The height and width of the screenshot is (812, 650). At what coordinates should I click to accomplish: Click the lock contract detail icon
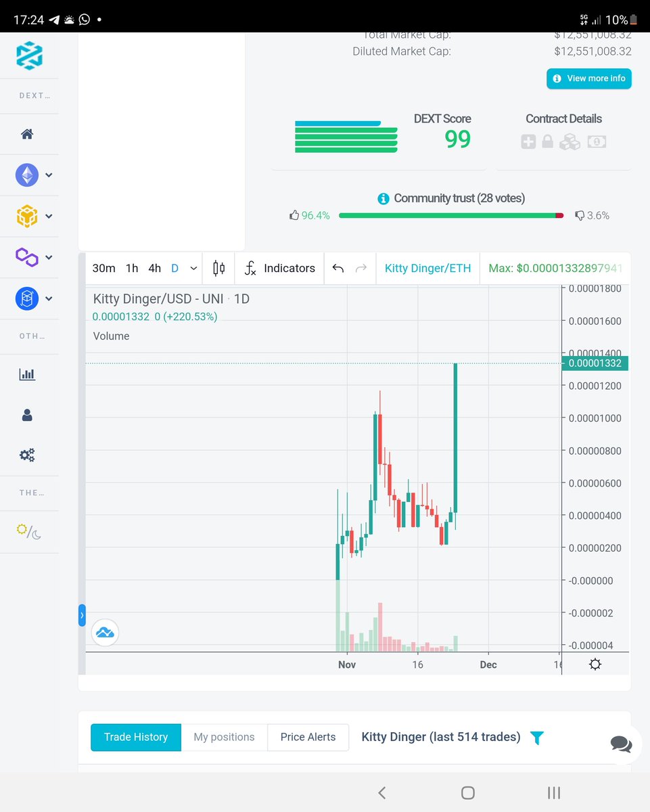tap(547, 141)
